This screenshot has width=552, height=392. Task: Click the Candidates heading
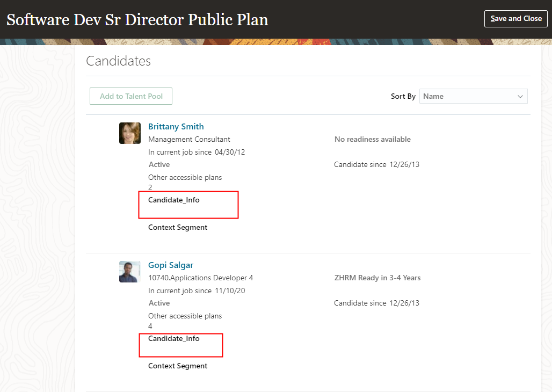click(118, 61)
